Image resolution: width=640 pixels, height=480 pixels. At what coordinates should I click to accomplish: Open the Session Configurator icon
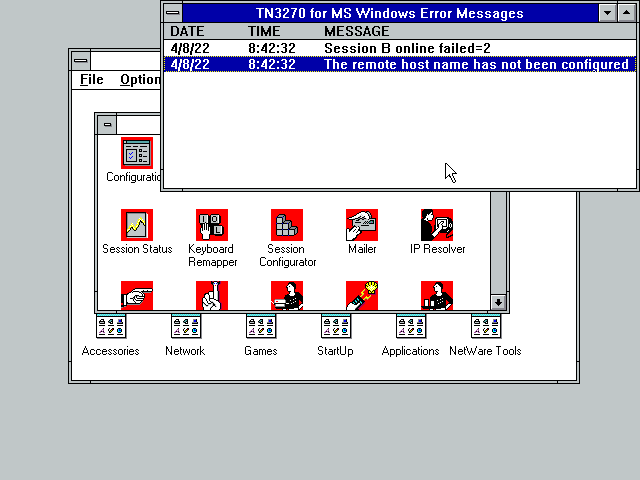287,225
